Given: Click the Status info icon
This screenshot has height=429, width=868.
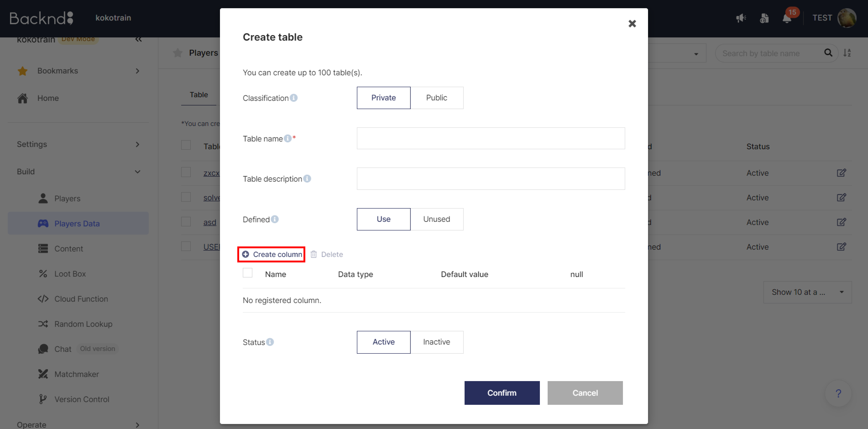Looking at the screenshot, I should pyautogui.click(x=270, y=342).
